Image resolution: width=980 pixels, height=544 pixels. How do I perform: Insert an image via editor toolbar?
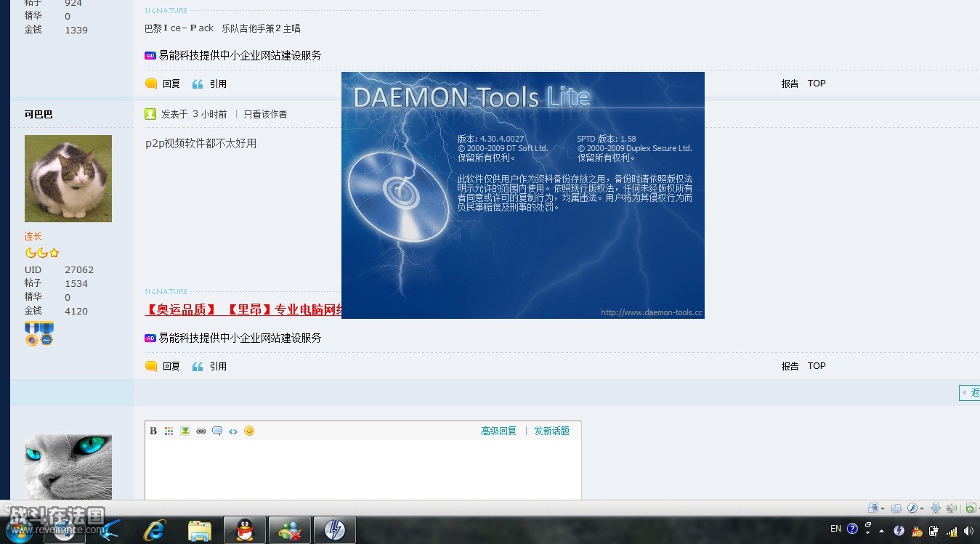pos(185,431)
